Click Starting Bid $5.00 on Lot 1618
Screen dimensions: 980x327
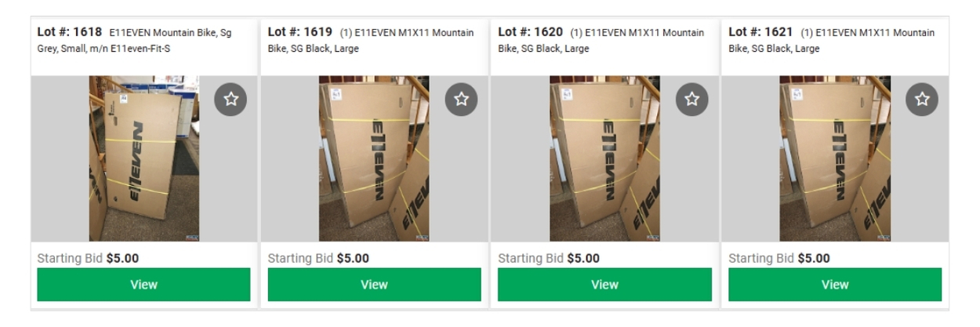(88, 259)
